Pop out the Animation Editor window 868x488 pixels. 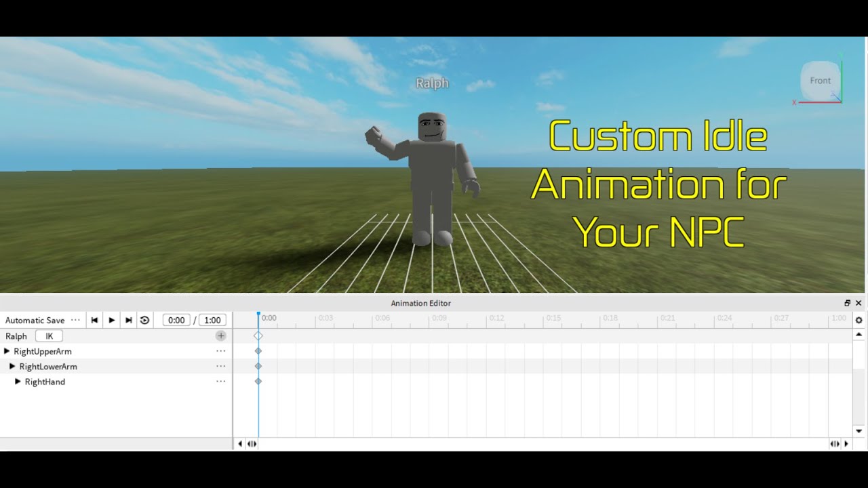pos(847,303)
